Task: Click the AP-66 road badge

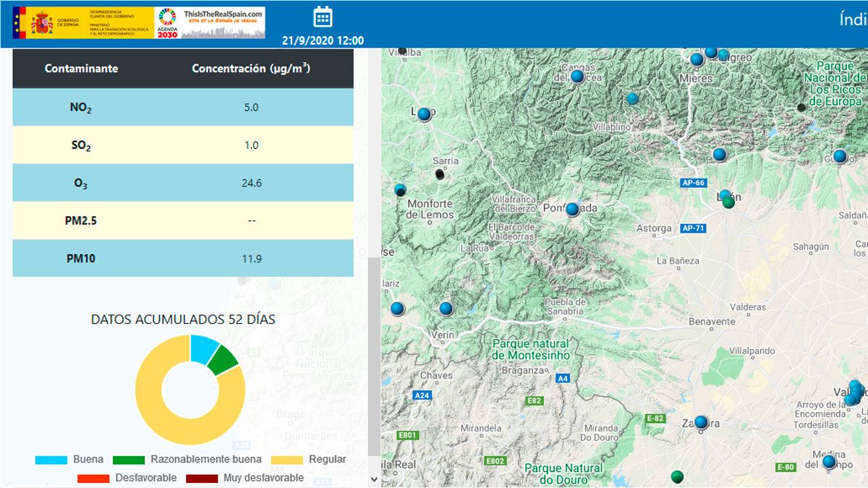Action: pos(693,183)
